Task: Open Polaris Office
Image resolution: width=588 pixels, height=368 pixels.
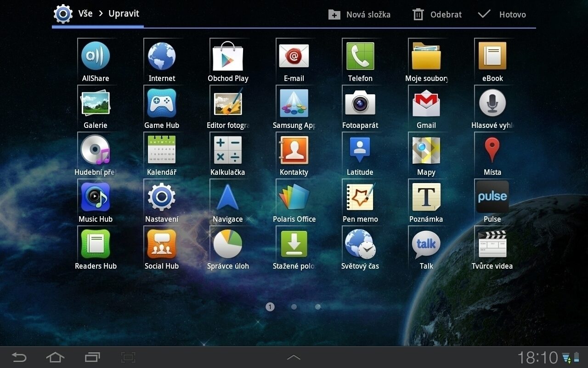Action: 294,197
